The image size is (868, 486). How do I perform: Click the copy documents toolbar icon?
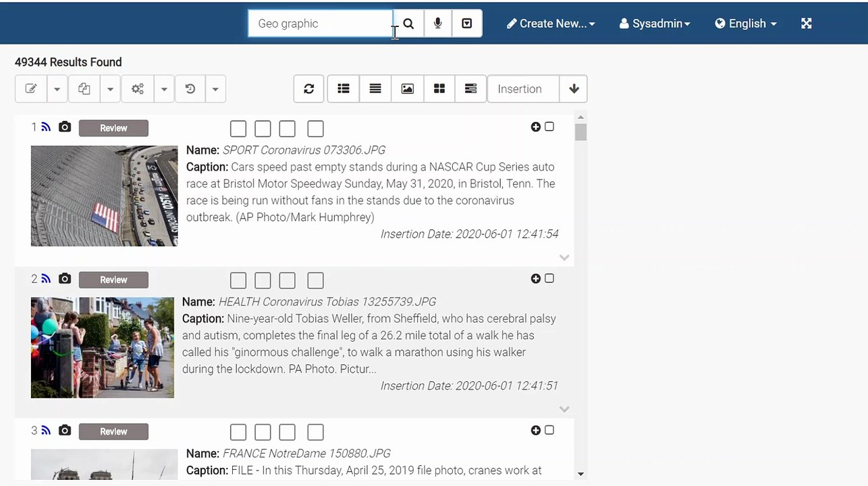[84, 88]
